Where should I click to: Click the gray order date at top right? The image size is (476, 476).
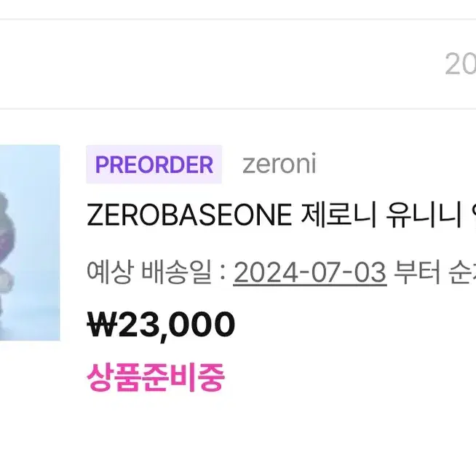461,63
